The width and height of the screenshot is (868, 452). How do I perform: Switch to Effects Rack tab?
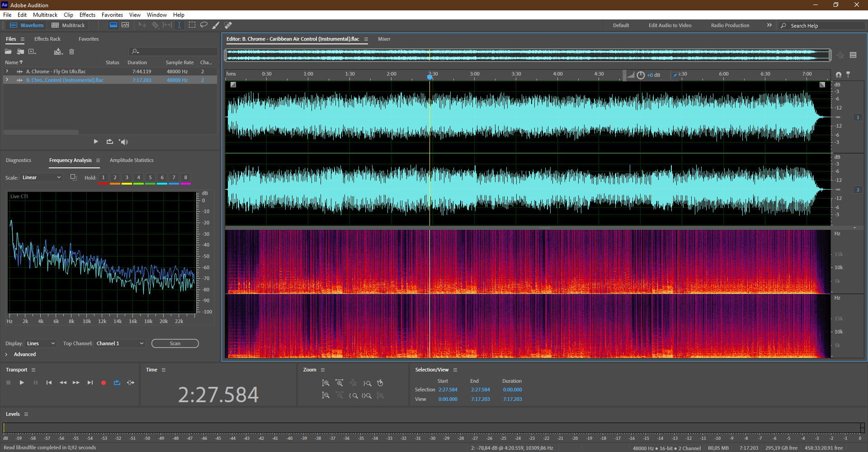[x=47, y=39]
